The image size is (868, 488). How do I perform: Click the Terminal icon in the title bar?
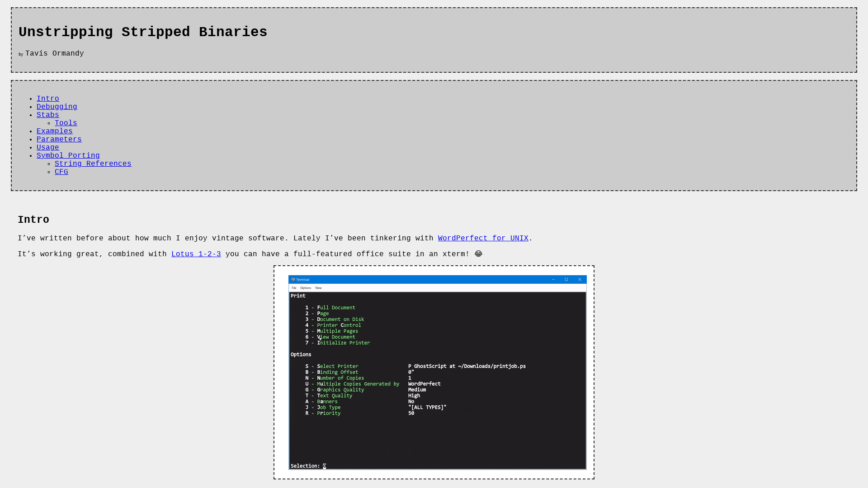click(x=292, y=279)
